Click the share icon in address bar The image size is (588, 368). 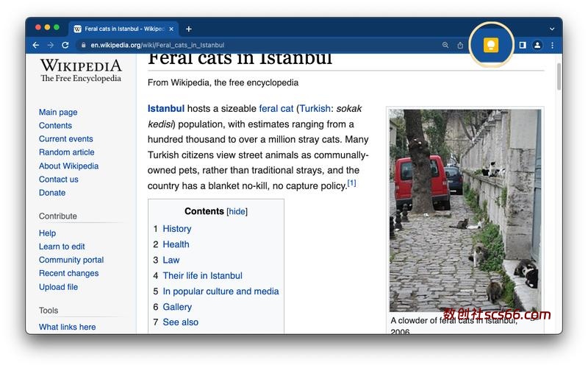(x=460, y=45)
